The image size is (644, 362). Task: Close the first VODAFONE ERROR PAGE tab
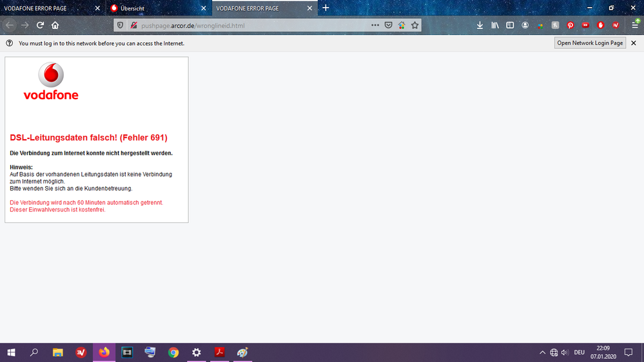[x=97, y=8]
